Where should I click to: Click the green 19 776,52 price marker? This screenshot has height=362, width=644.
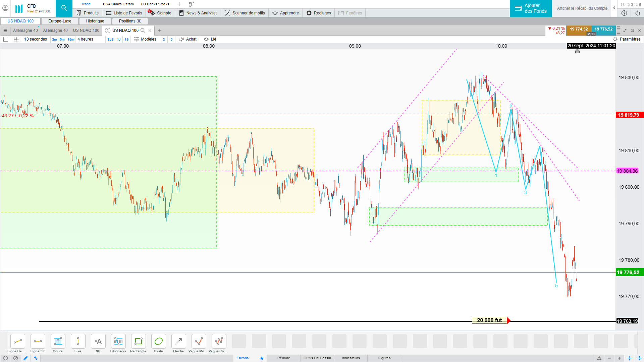coord(629,273)
